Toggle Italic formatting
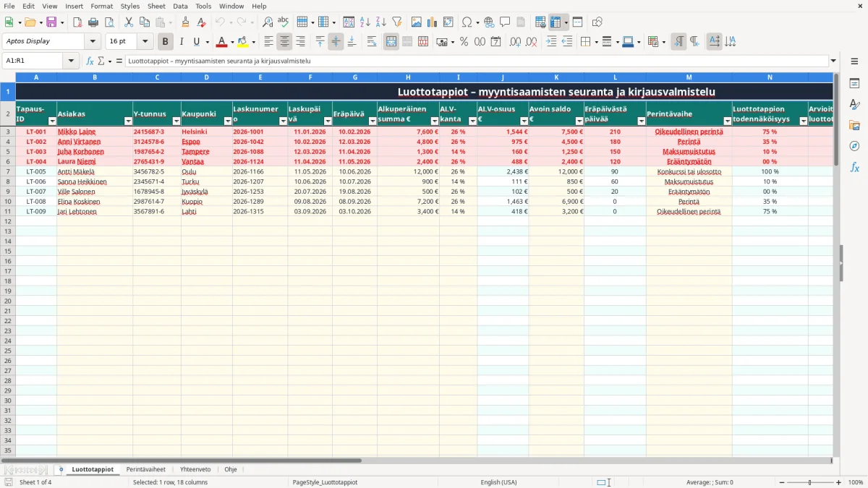Screen dimensions: 868x488 tap(181, 42)
